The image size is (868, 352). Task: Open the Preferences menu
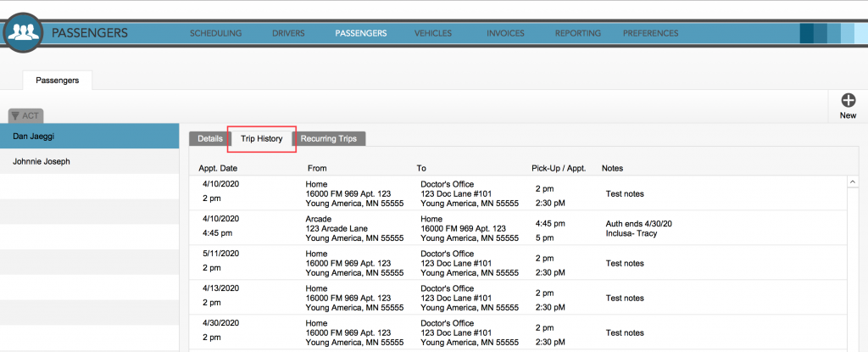[x=650, y=33]
